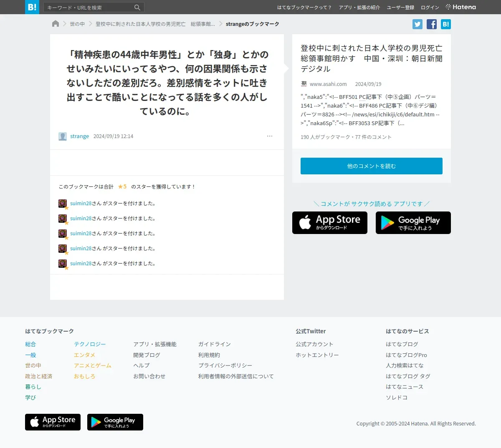Open 政治と経済 category in footer
The width and height of the screenshot is (501, 448).
tap(38, 376)
